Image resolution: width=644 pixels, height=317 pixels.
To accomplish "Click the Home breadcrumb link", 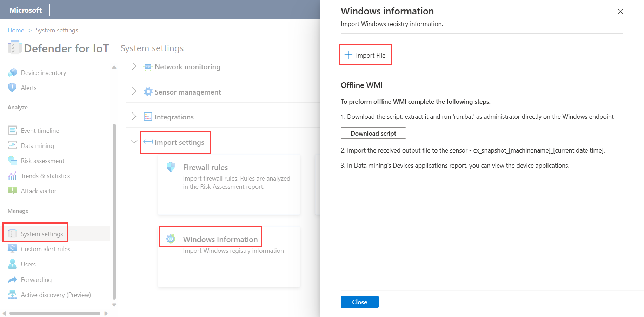I will tap(16, 30).
